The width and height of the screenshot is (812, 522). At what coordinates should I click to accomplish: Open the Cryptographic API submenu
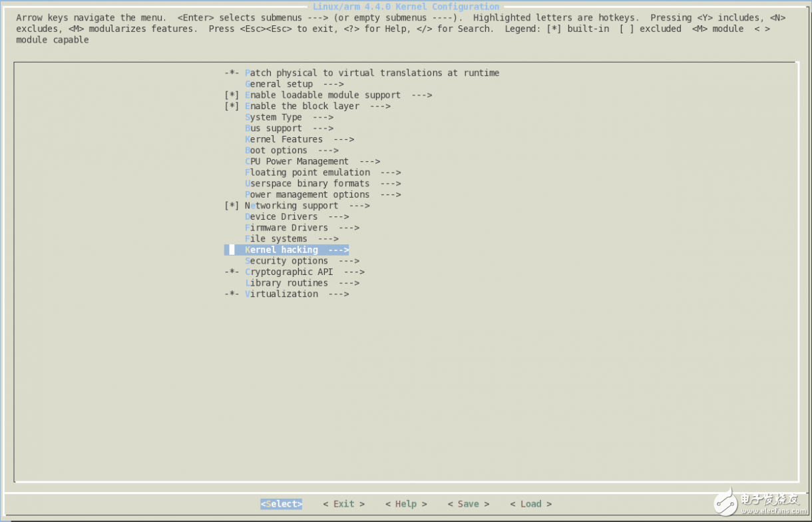coord(290,272)
